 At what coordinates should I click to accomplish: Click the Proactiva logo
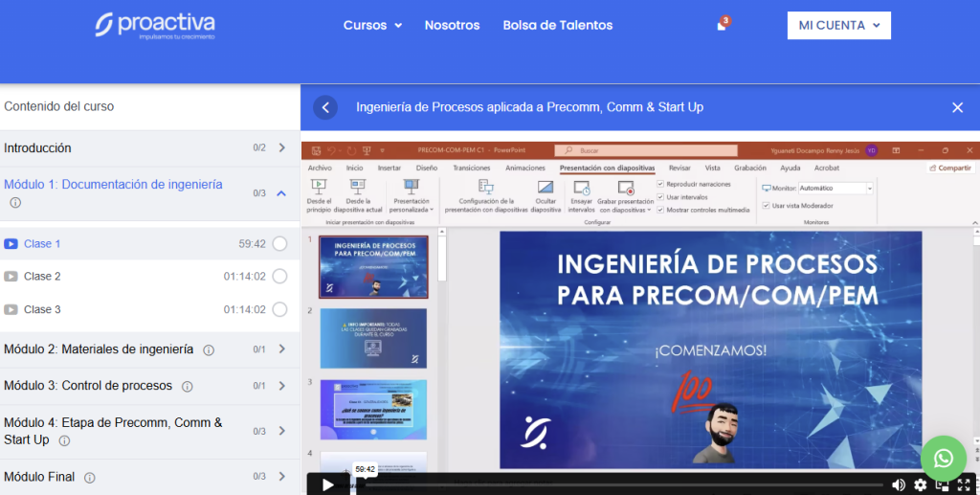[x=155, y=26]
